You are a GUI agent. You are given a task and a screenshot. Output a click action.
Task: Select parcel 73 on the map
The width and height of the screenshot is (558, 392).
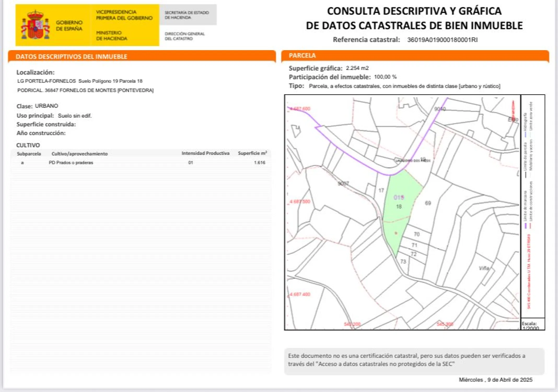403,261
